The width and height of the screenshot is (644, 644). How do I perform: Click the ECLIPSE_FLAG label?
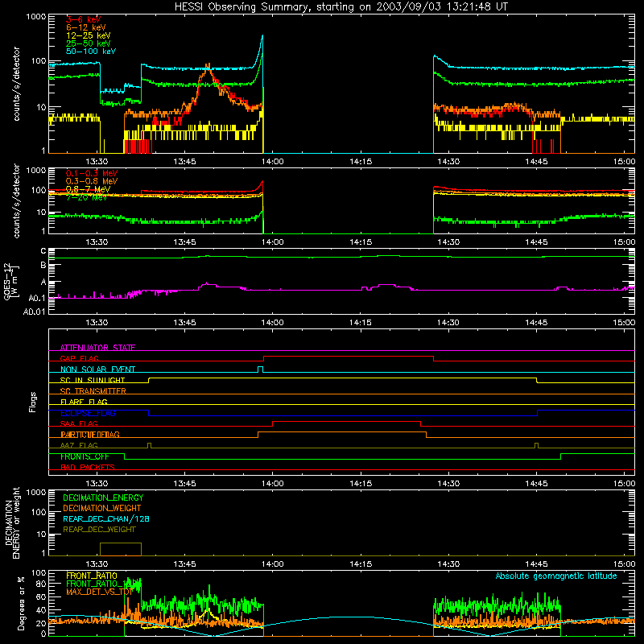88,413
